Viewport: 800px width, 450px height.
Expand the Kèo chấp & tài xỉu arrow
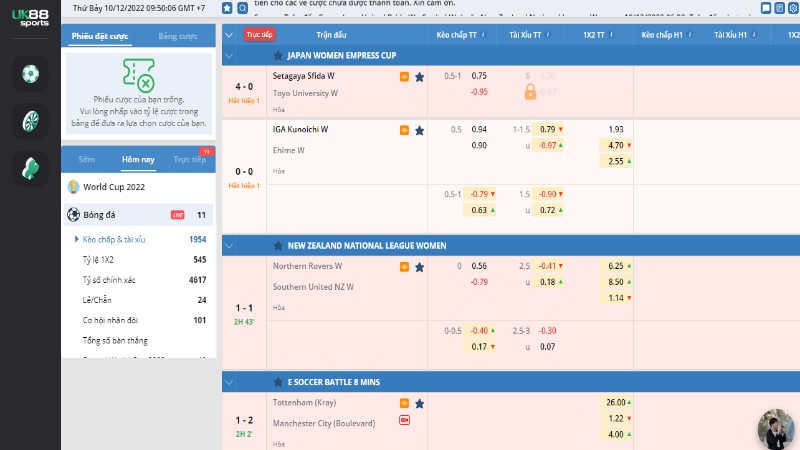77,239
